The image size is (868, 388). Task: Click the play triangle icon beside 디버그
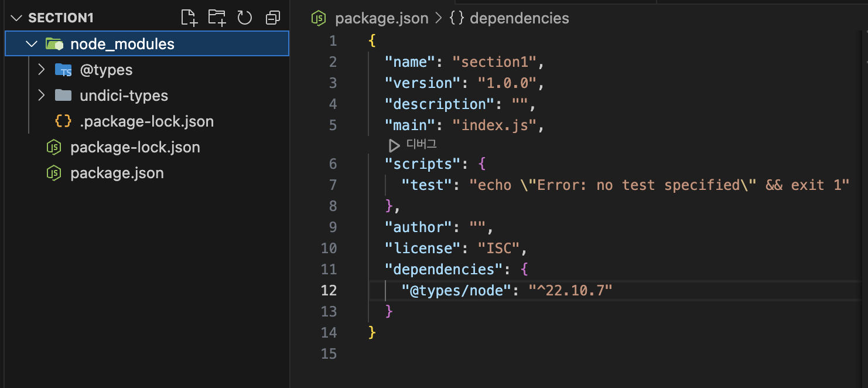point(394,145)
